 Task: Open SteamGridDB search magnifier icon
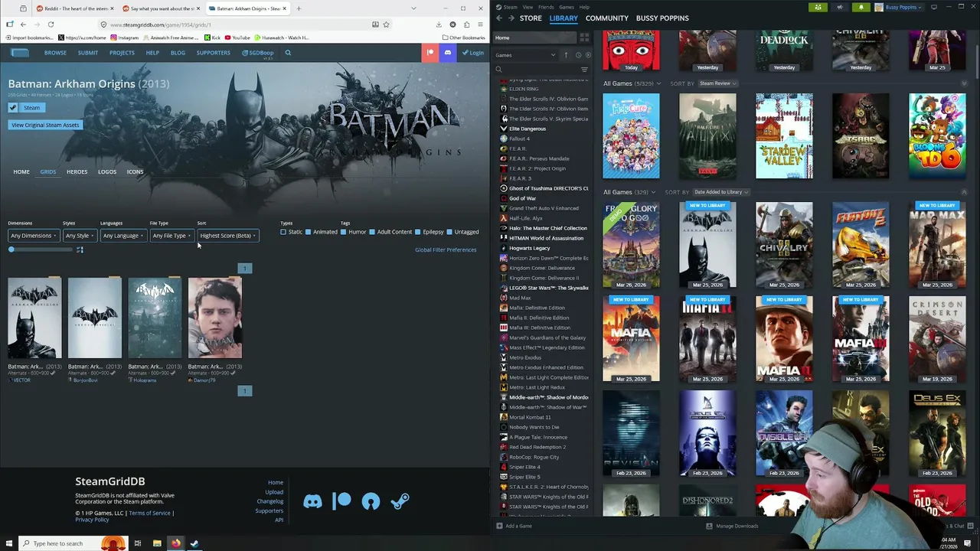pyautogui.click(x=288, y=53)
